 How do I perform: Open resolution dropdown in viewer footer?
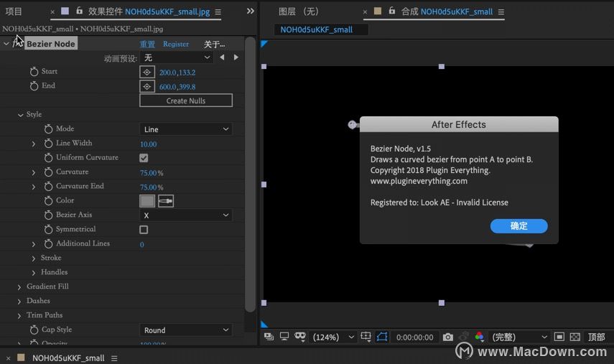pos(518,337)
